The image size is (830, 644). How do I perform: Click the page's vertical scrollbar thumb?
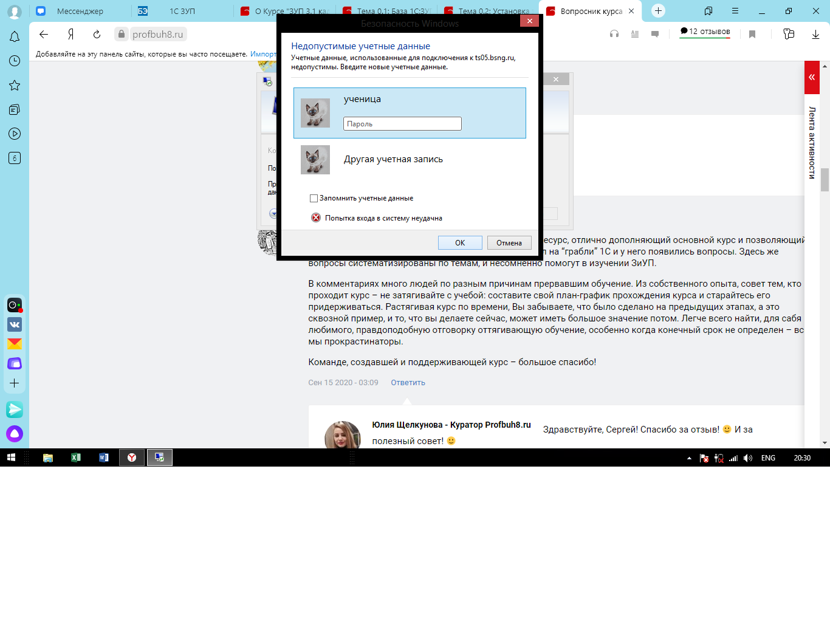pos(825,180)
